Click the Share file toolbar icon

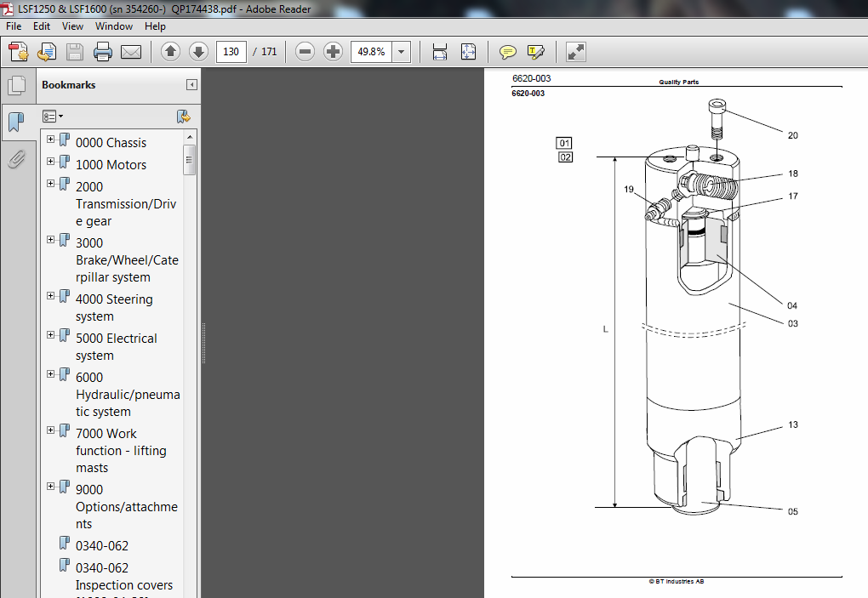tap(47, 52)
